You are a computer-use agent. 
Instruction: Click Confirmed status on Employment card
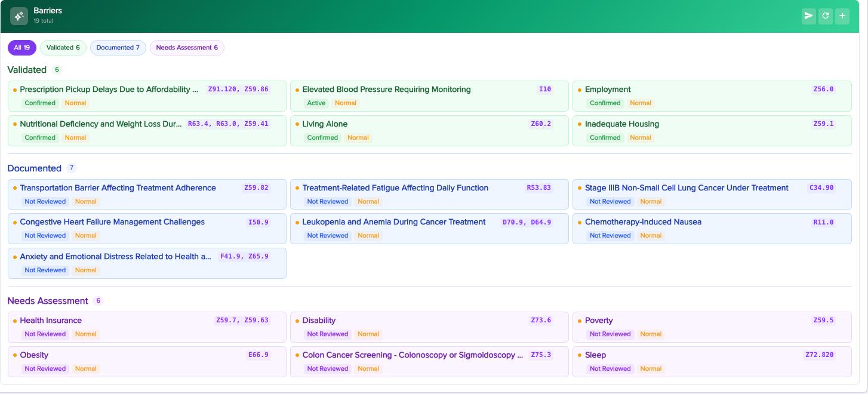click(605, 103)
